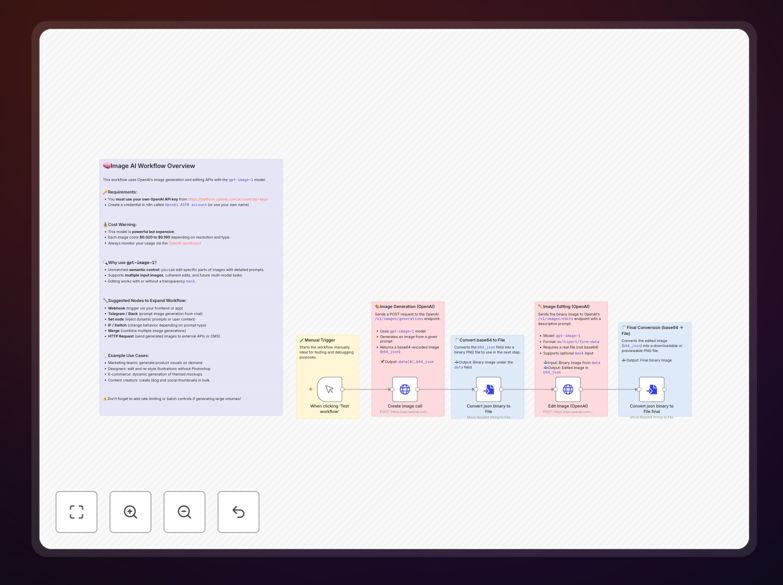783x585 pixels.
Task: Click the 'Edit Image (OpenAI)' node label
Action: click(x=568, y=406)
